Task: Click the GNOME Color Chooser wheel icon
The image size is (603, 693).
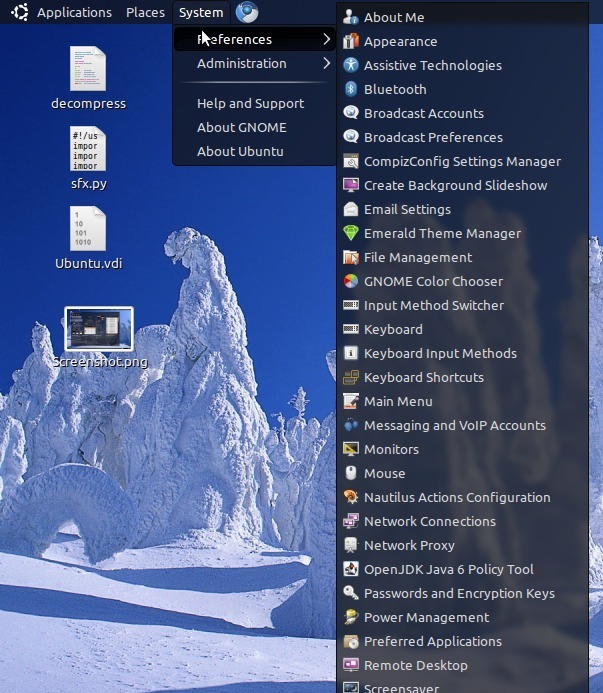Action: tap(351, 281)
